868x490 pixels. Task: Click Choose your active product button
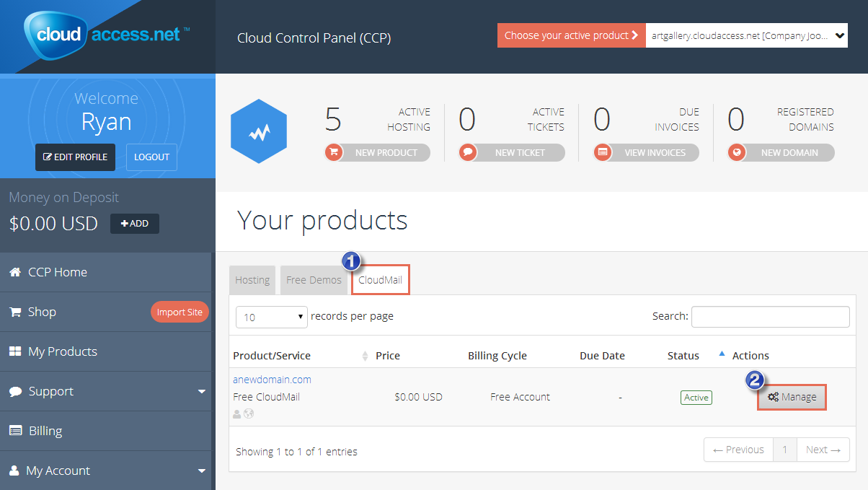571,35
